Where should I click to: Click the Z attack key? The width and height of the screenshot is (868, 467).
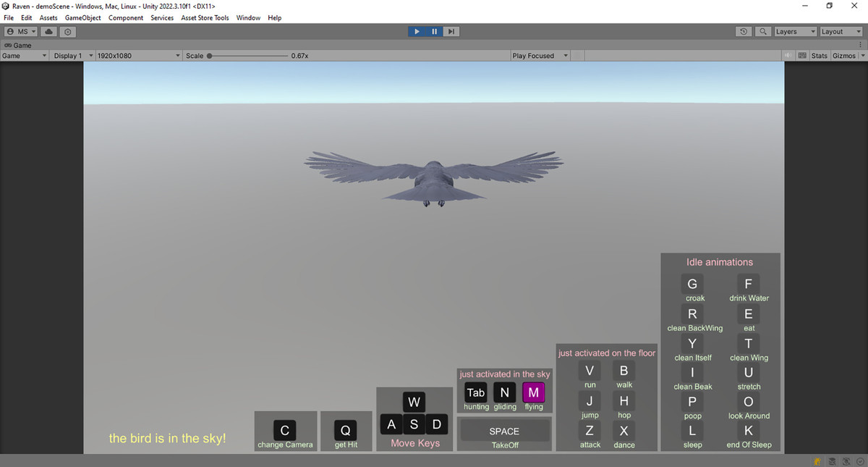point(590,431)
